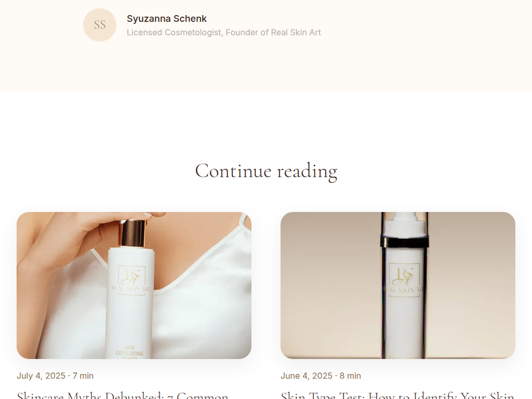Click the June 4, 2025 date
This screenshot has width=532, height=399.
[307, 376]
